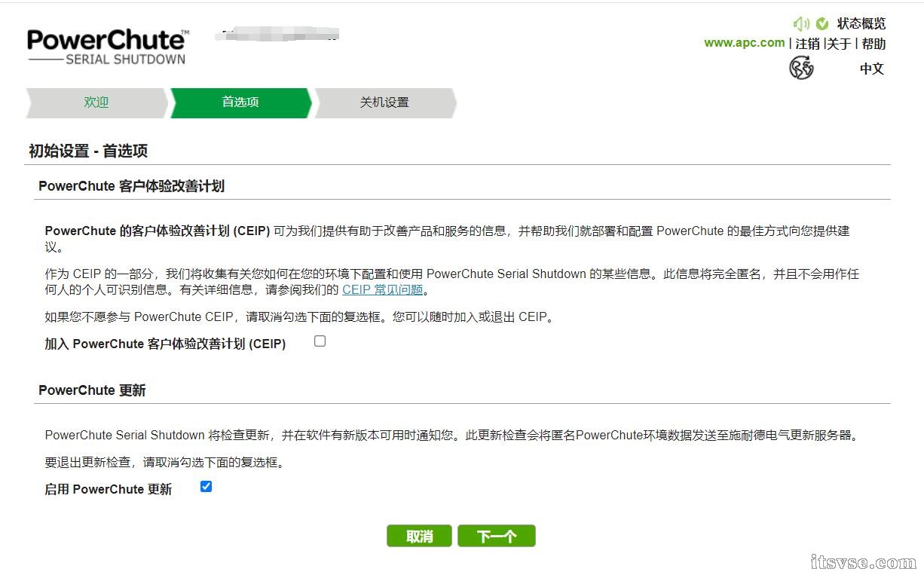Click the 初始设置 - 首选项 heading
This screenshot has height=584, width=924.
pos(88,151)
